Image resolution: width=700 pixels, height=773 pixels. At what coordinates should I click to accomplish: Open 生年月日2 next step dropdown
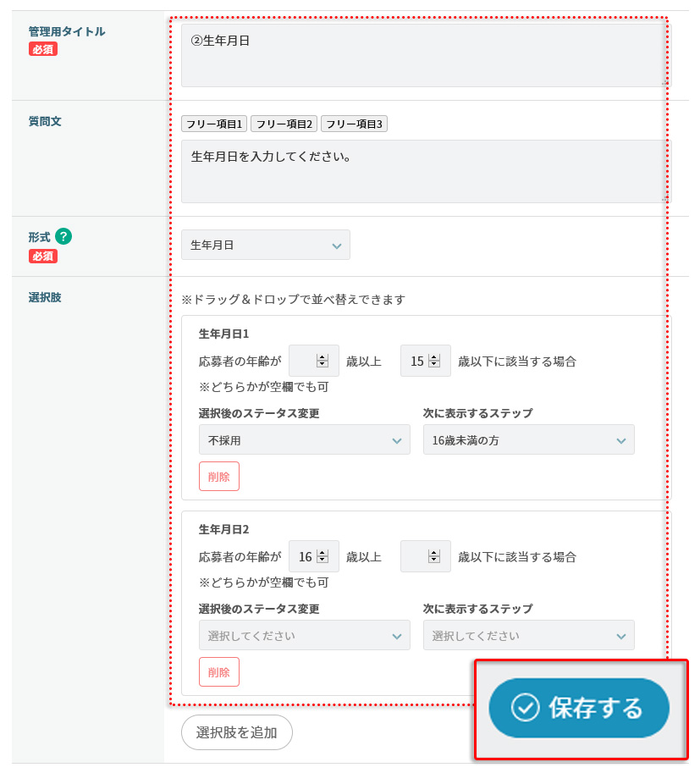pyautogui.click(x=528, y=636)
